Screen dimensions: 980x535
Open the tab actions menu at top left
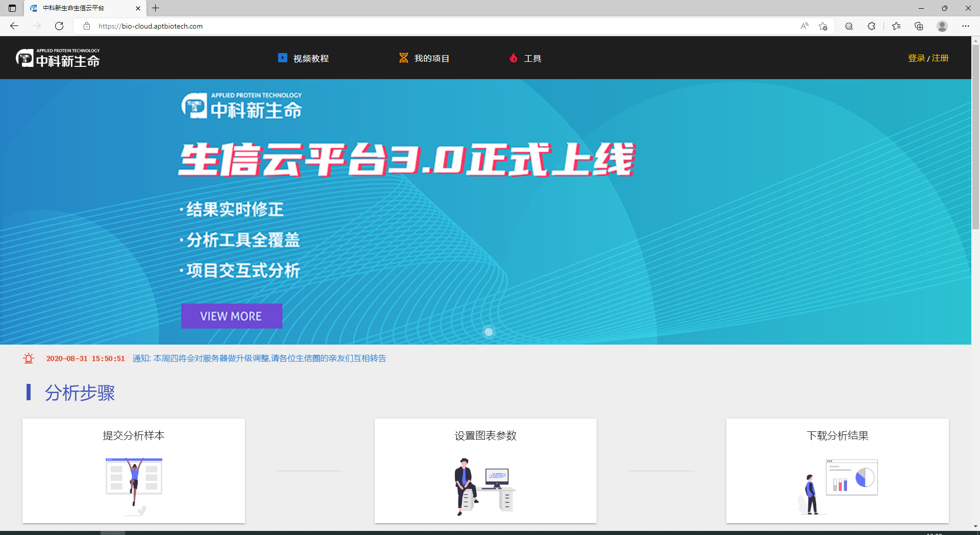[11, 8]
